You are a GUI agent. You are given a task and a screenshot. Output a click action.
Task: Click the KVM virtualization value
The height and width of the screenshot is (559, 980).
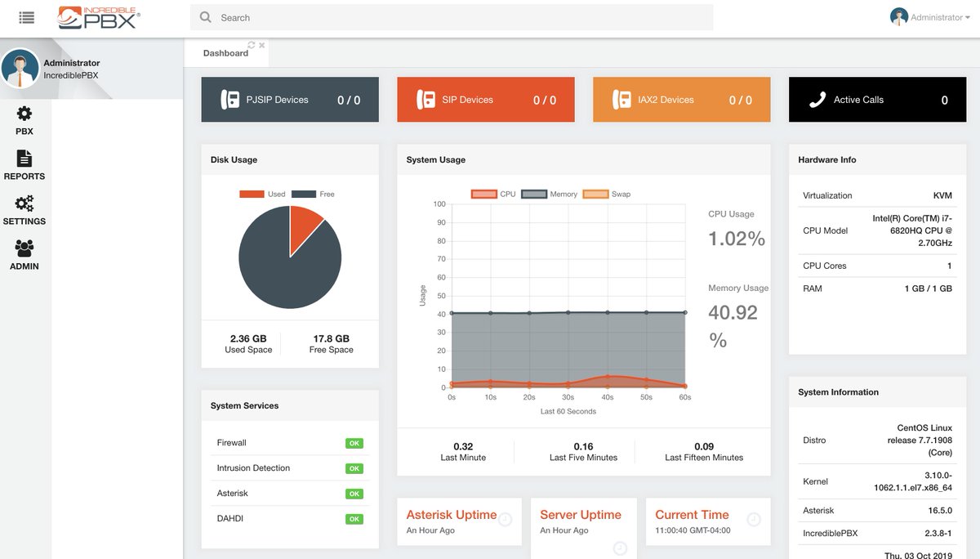click(x=942, y=195)
